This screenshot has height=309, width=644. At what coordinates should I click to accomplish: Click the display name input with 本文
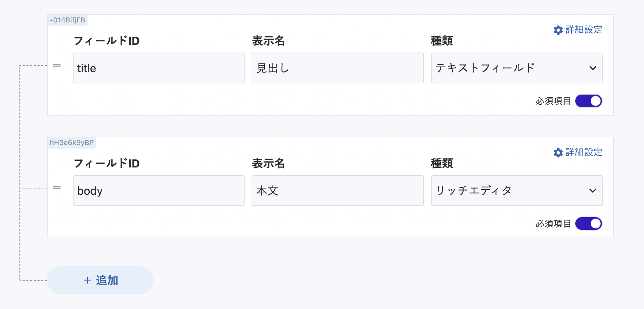(337, 191)
